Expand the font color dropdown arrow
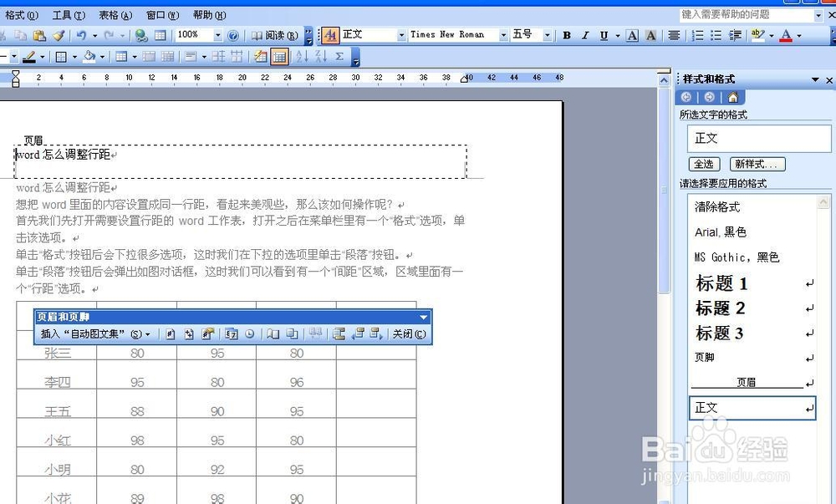836x504 pixels. [799, 35]
